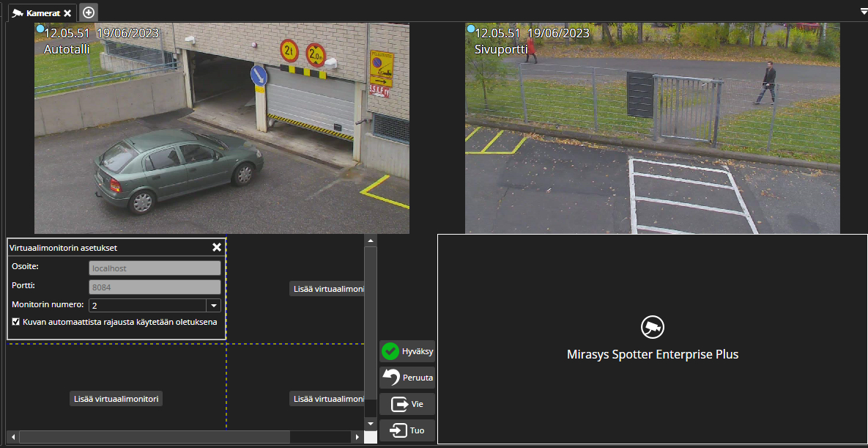Viewport: 868px width, 448px height.
Task: Add a new tab with plus icon
Action: (89, 12)
